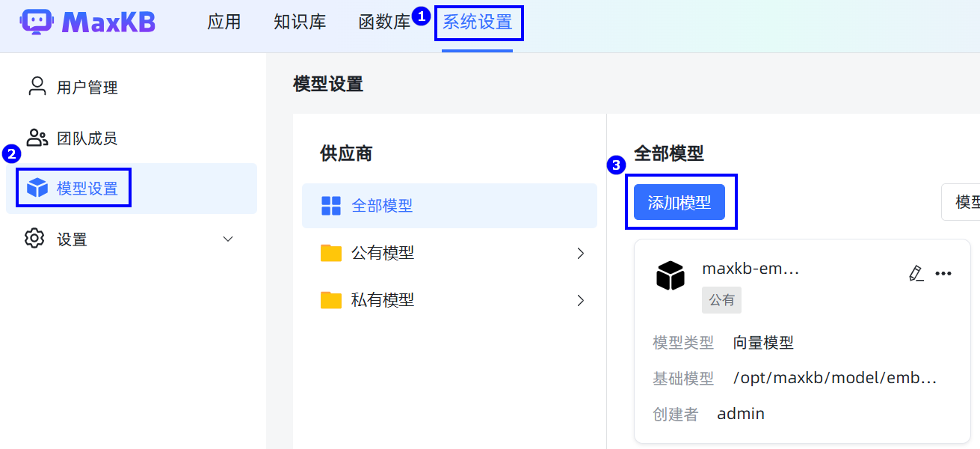Expand the 私有模型 folder arrow
The image size is (980, 449).
click(x=581, y=301)
